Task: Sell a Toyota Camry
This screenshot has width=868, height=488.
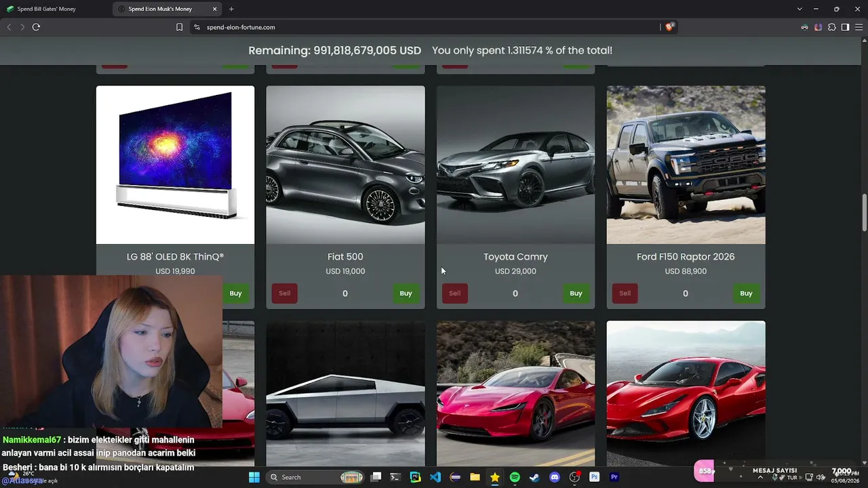Action: [x=454, y=293]
